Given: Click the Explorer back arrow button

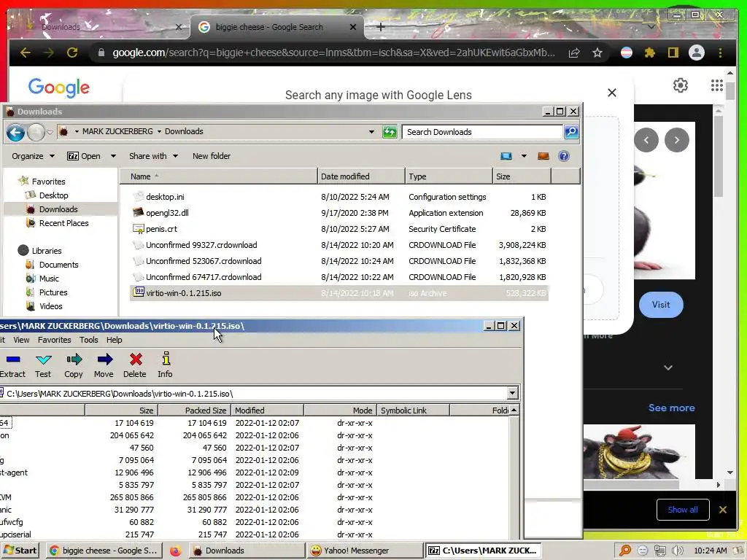Looking at the screenshot, I should tap(15, 133).
